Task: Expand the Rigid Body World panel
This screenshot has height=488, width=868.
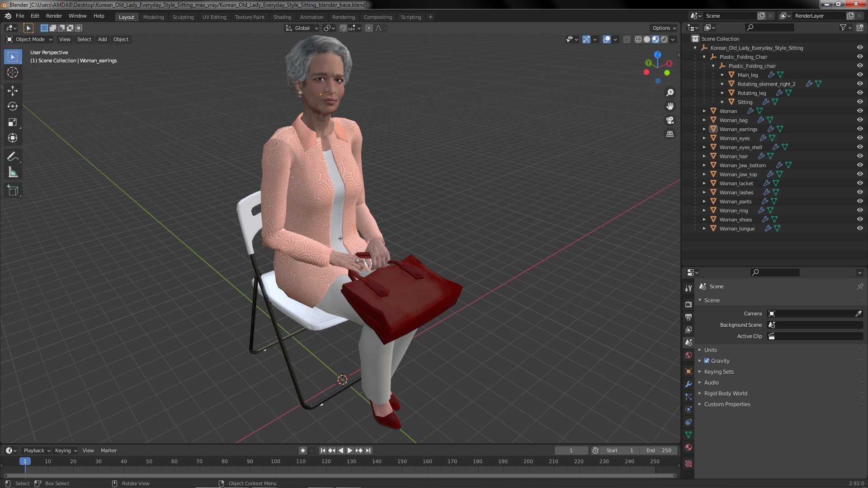Action: pyautogui.click(x=725, y=394)
